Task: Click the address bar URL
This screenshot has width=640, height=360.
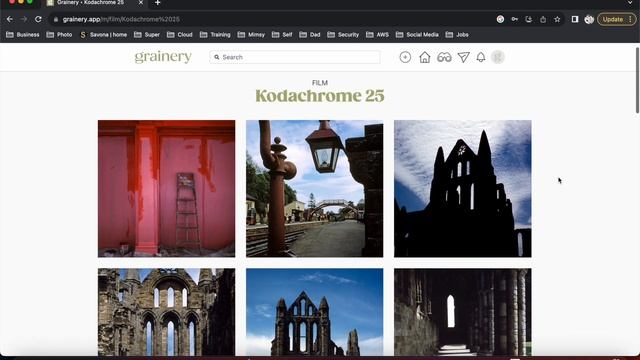Action: 121,19
